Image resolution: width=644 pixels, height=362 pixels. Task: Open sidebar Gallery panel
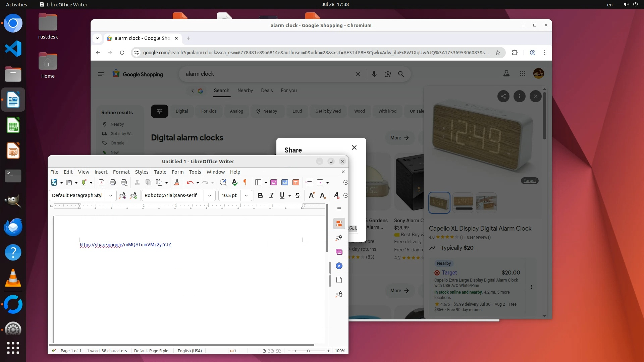pos(339,252)
